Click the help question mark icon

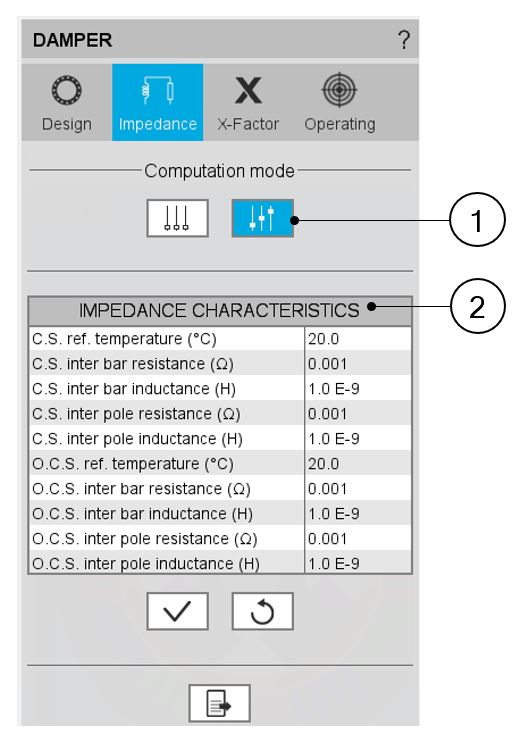pyautogui.click(x=404, y=40)
